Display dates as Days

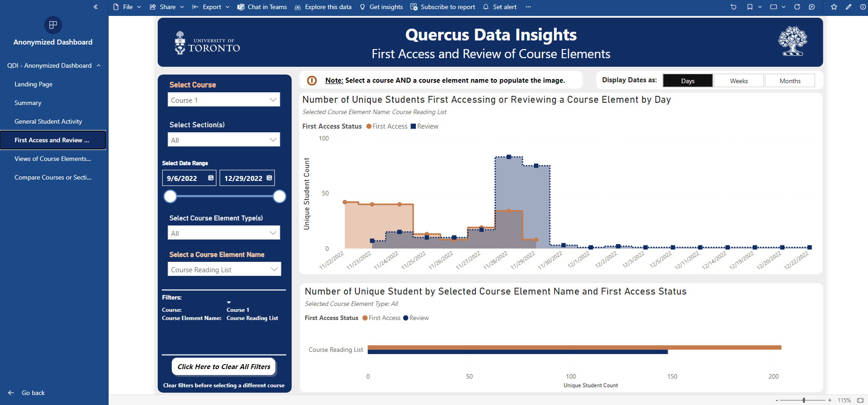(x=688, y=80)
